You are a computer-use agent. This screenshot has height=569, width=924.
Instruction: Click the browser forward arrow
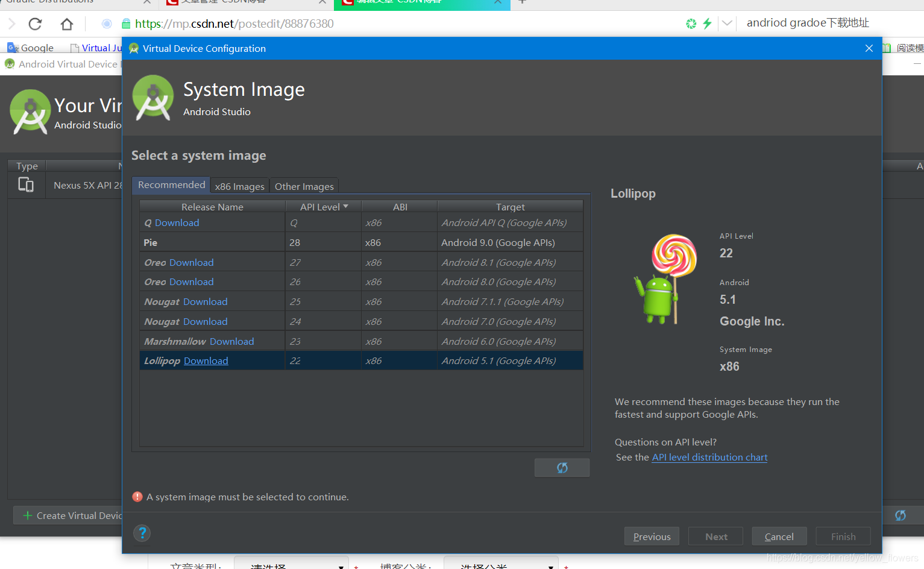point(11,24)
